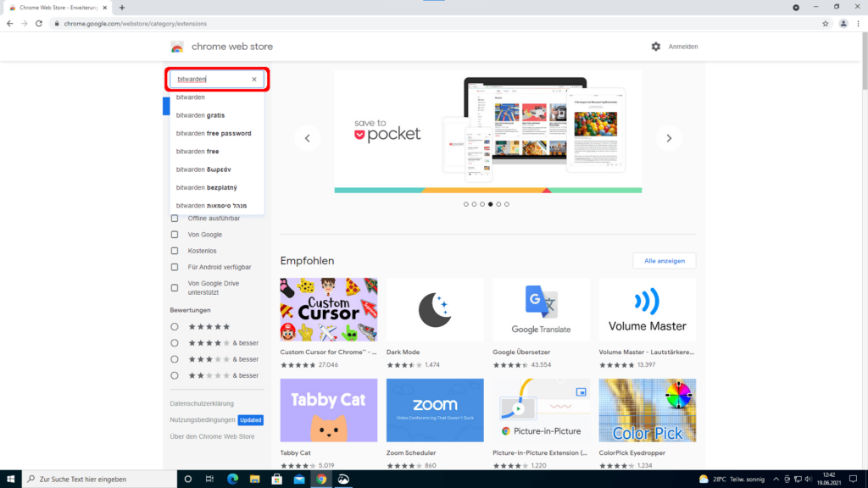Choose the 'bitwarden bezplatný' suggestion
Screen dimensions: 868x488
217,187
